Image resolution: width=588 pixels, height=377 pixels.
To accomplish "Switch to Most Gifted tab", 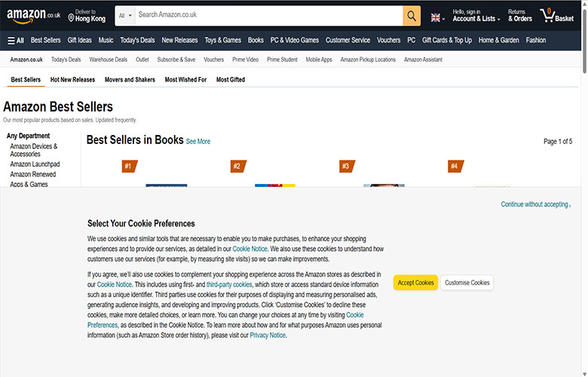I will 231,79.
